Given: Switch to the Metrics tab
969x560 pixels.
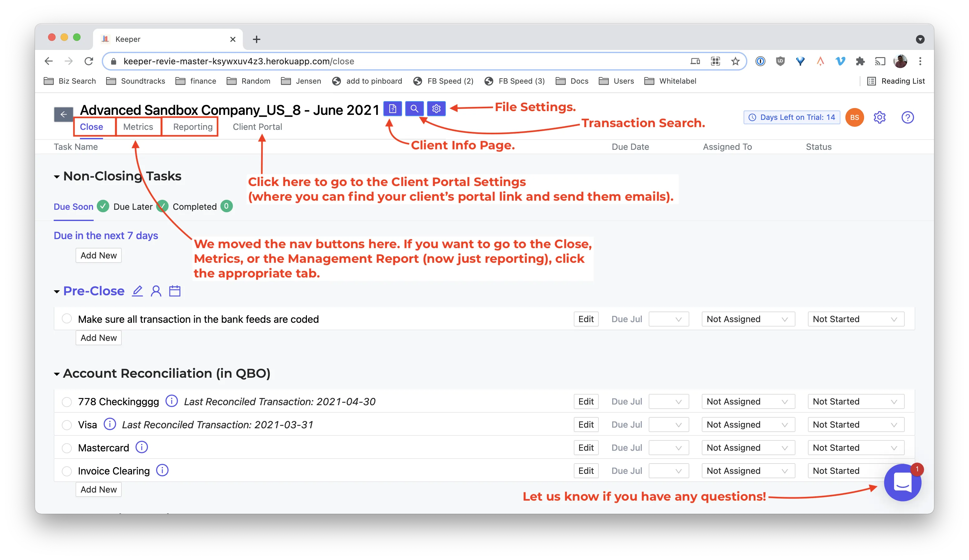Looking at the screenshot, I should point(138,126).
